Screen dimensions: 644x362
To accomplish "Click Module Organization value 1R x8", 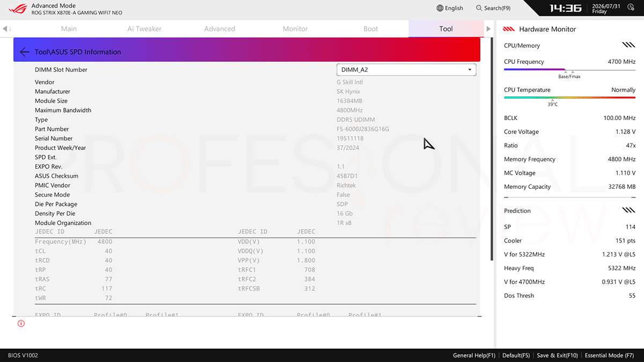I will point(344,223).
